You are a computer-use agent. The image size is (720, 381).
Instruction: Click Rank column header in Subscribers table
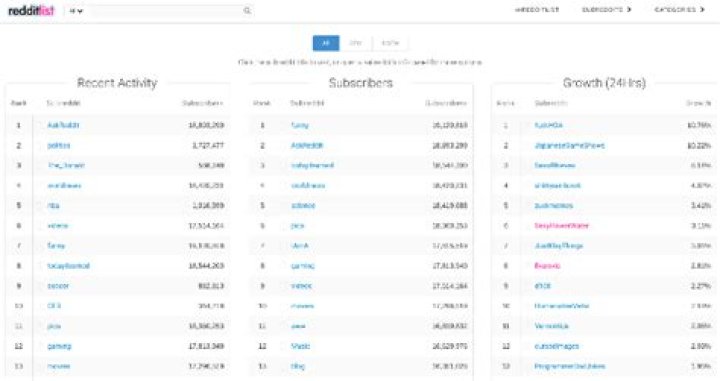click(262, 103)
